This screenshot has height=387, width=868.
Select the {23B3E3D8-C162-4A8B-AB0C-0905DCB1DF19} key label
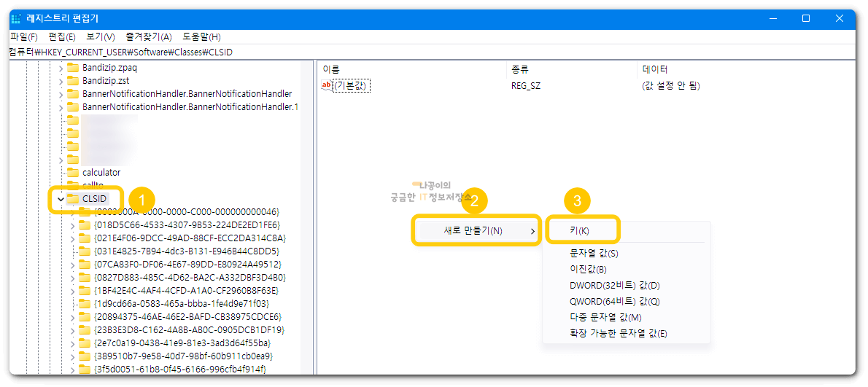click(190, 330)
